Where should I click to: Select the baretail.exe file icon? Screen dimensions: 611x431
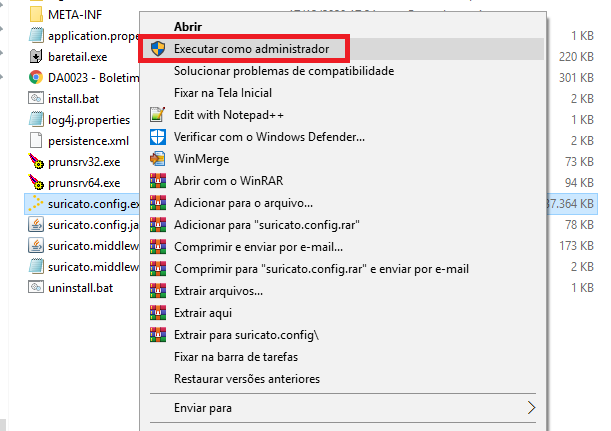click(35, 56)
